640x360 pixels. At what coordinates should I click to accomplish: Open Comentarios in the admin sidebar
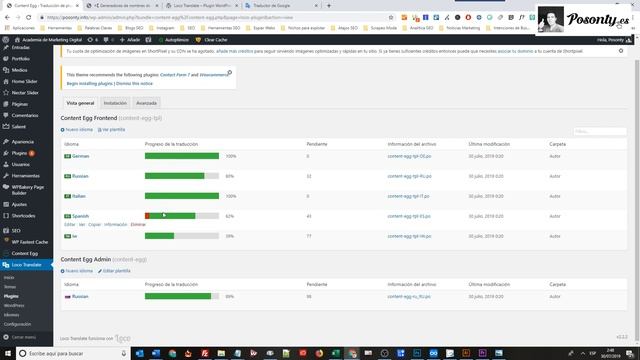25,116
